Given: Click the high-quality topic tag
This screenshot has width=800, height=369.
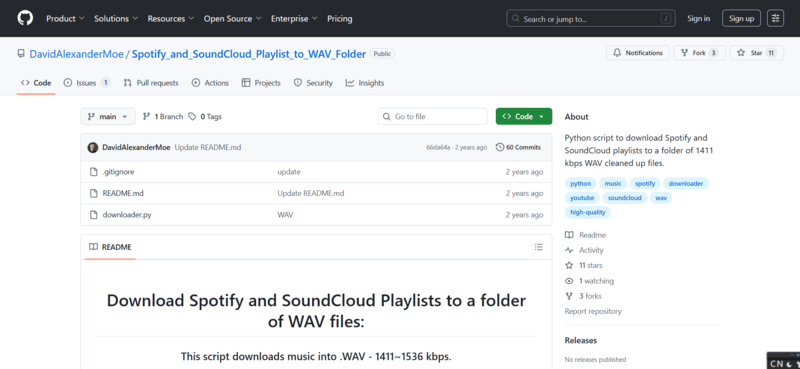Looking at the screenshot, I should coord(588,212).
